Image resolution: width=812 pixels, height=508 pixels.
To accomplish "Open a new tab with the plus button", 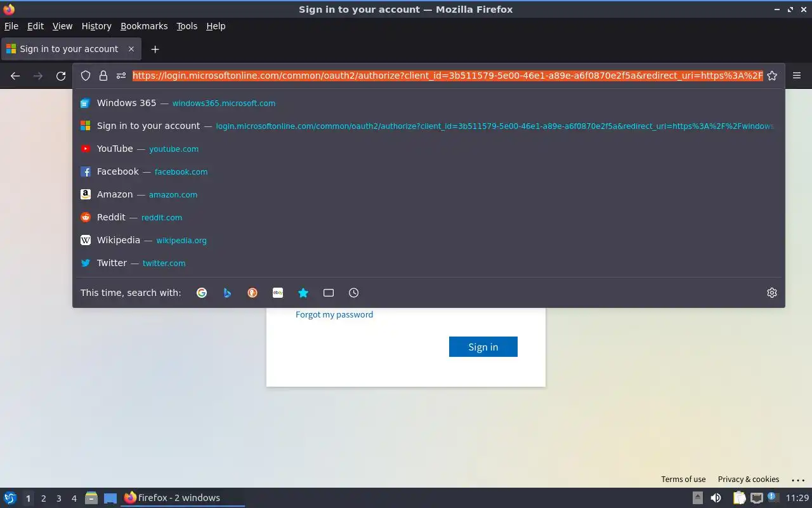I will (x=155, y=49).
